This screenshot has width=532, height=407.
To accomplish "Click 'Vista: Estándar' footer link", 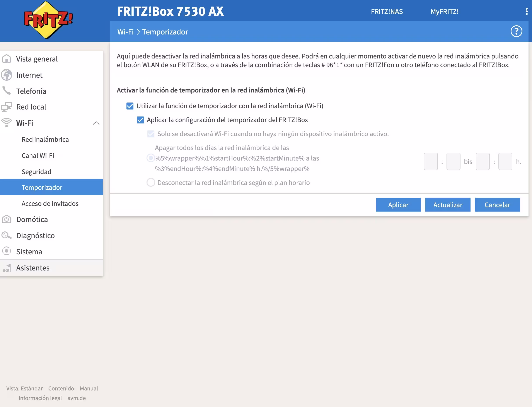I will pyautogui.click(x=24, y=388).
